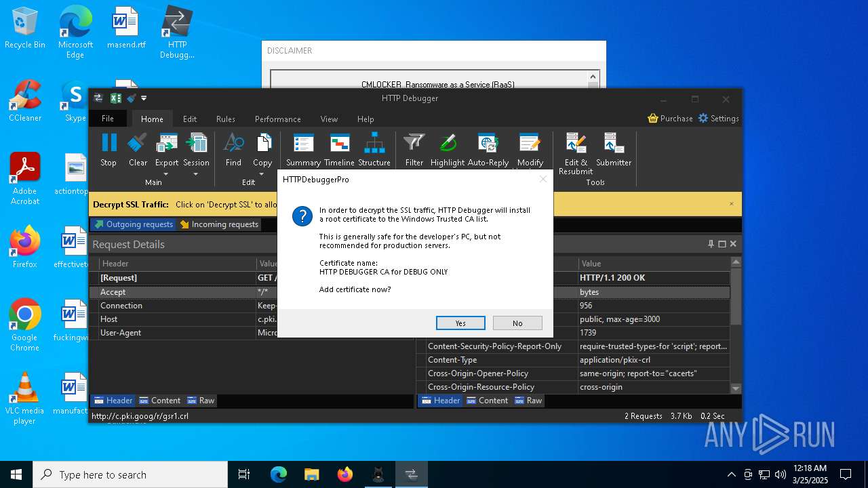Open CCleaner desktop shortcut
The height and width of the screenshot is (488, 868).
(25, 101)
